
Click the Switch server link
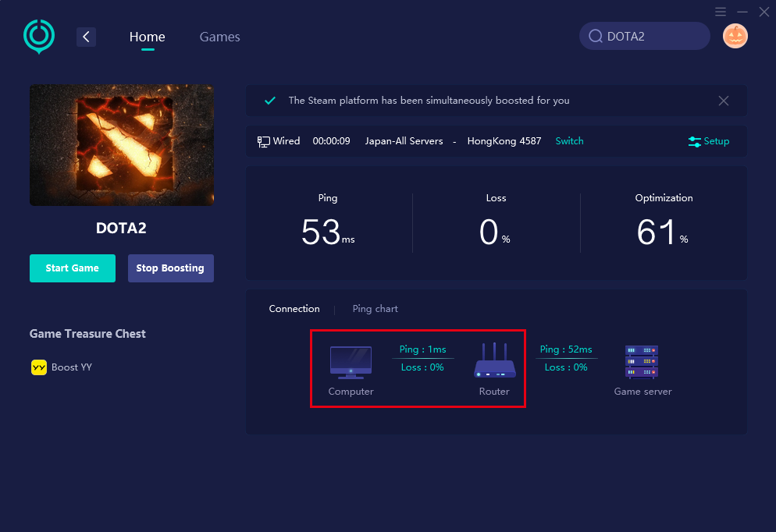(570, 141)
